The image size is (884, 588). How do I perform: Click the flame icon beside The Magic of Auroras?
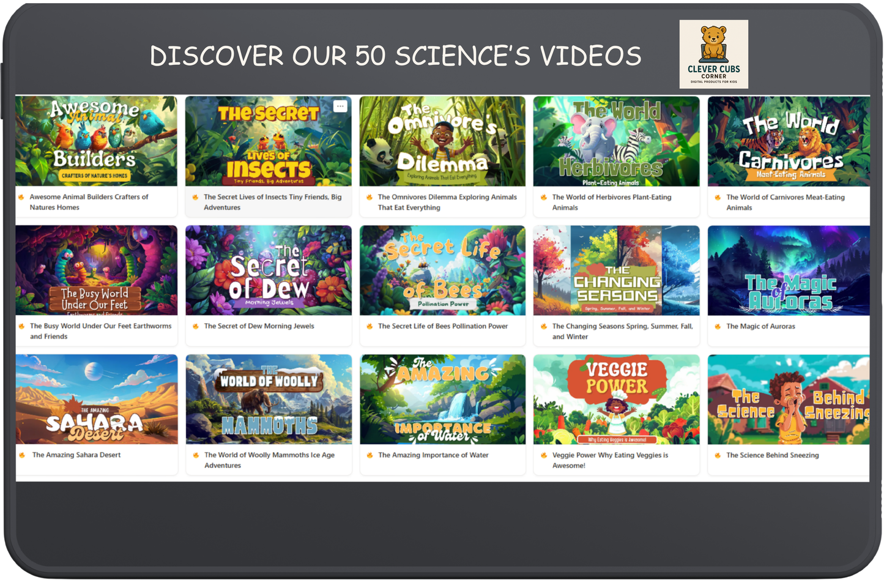pyautogui.click(x=718, y=327)
